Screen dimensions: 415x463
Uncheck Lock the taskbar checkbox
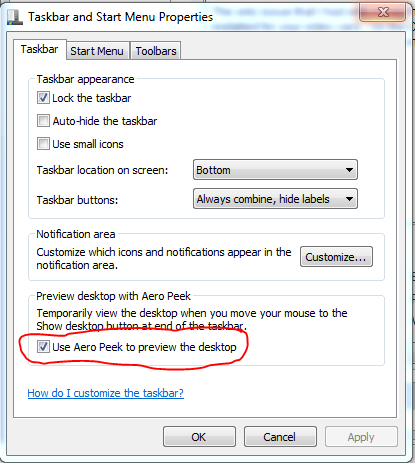[43, 98]
